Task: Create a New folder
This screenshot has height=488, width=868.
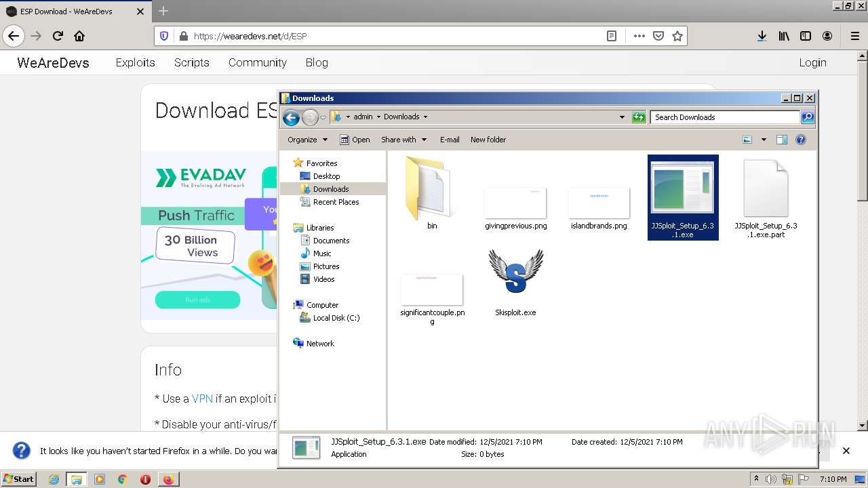Action: click(x=488, y=140)
